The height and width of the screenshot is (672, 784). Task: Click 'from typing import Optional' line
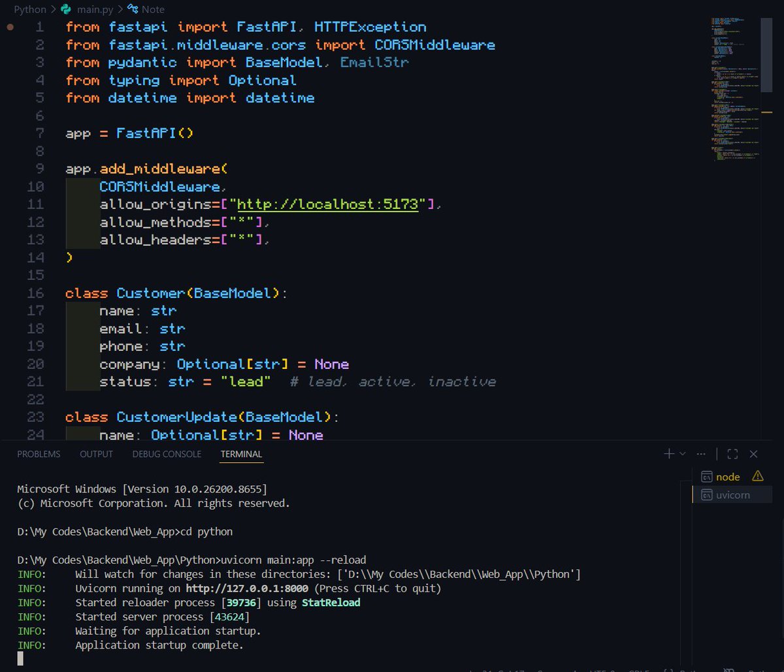[x=181, y=80]
